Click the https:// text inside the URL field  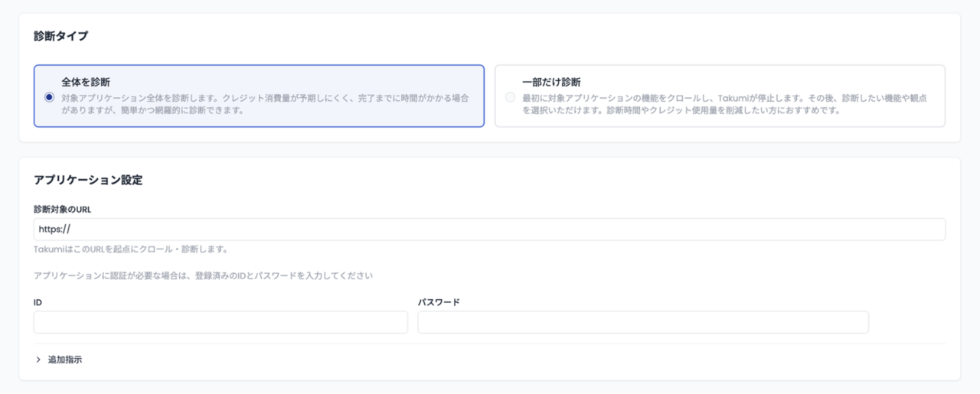(x=54, y=229)
